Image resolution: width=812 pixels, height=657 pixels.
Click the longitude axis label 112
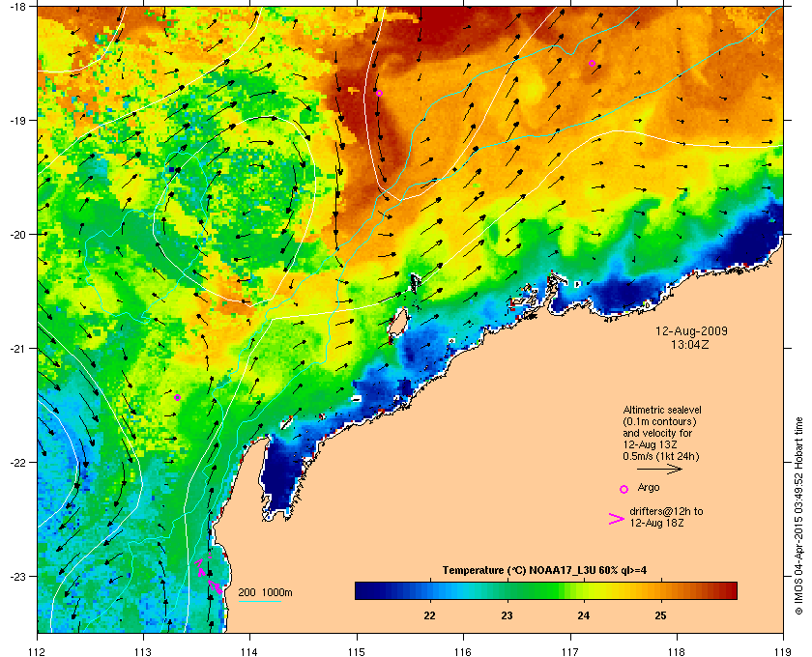(x=38, y=652)
